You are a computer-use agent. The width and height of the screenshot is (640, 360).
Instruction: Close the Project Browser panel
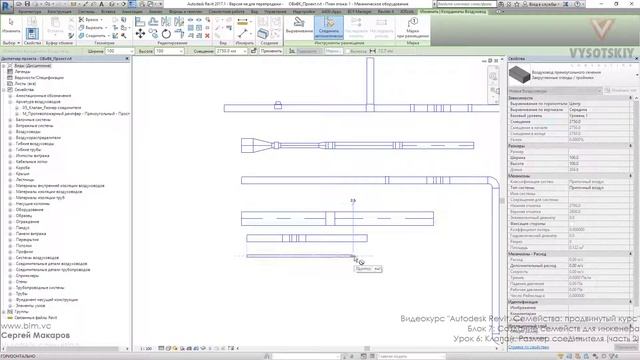[127, 59]
